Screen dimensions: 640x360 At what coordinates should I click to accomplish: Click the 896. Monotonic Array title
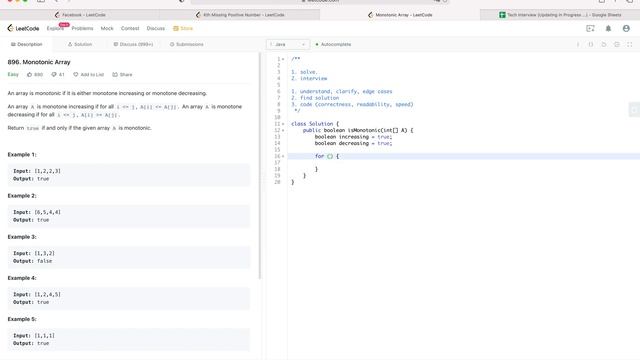point(39,62)
